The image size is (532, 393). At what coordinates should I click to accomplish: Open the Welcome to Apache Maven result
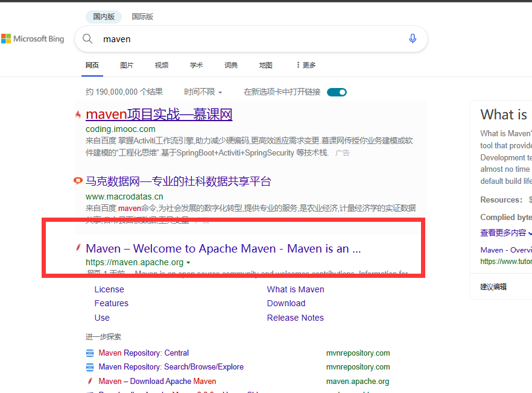click(223, 248)
